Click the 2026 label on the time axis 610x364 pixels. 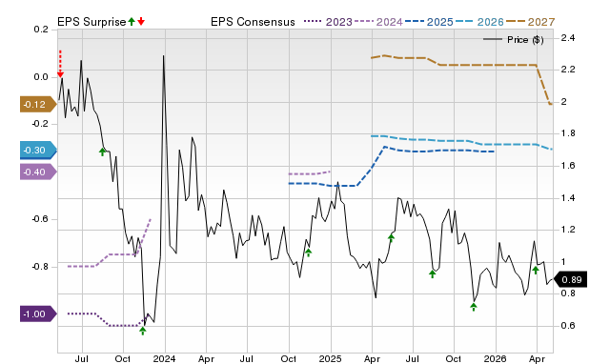495,358
